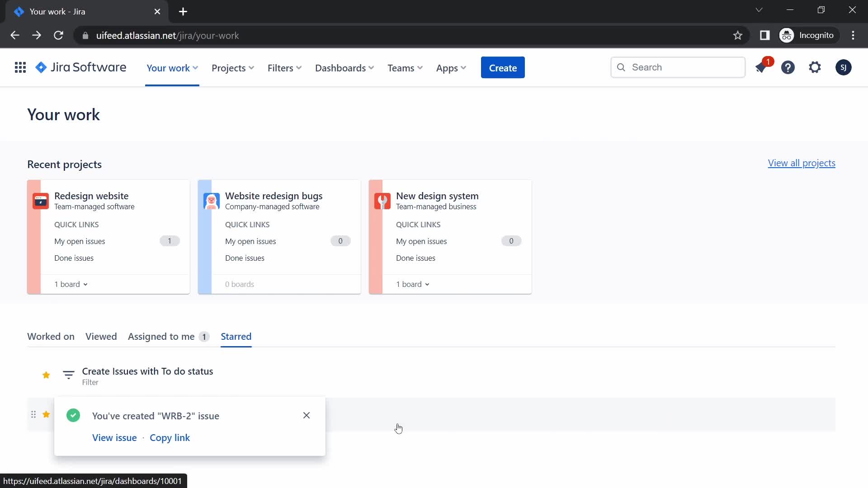
Task: Open the notifications bell icon
Action: 761,68
